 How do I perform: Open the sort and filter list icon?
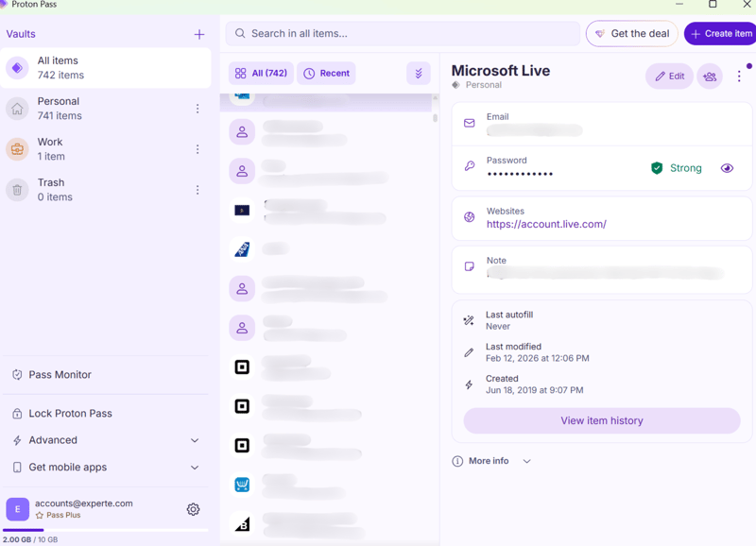(418, 73)
